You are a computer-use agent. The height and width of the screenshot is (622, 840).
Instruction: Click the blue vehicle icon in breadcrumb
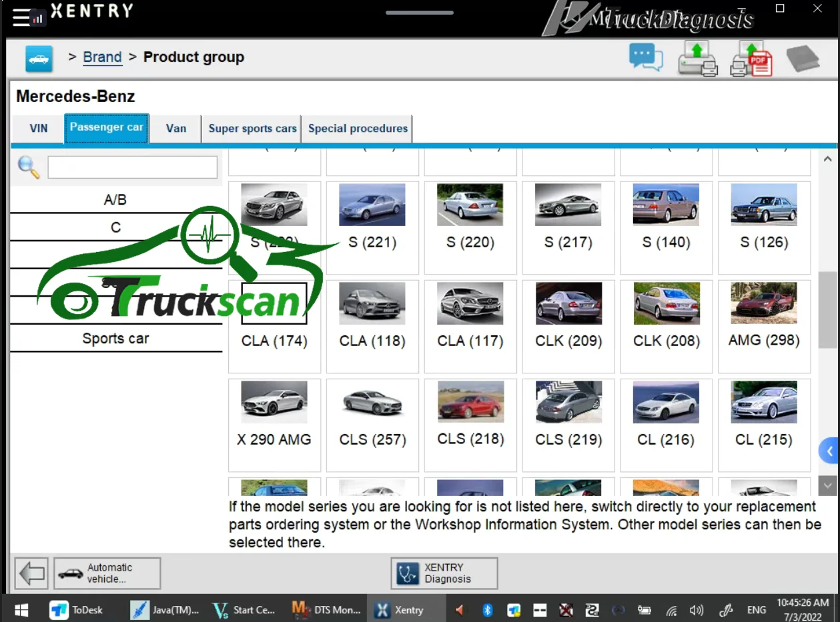click(39, 59)
